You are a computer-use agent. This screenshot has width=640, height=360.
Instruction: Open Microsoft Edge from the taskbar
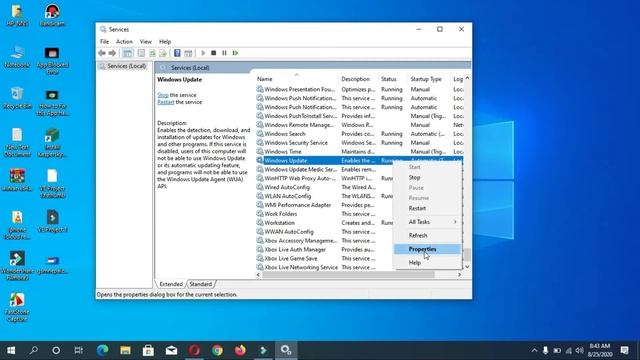[102, 350]
